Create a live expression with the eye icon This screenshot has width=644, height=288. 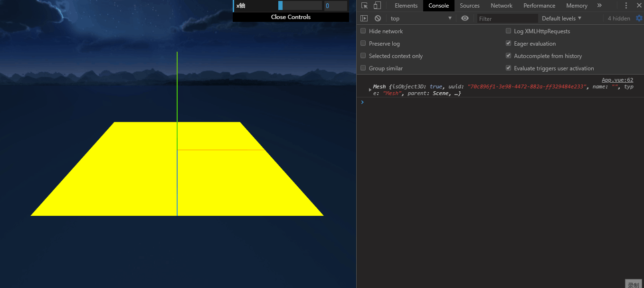[464, 18]
